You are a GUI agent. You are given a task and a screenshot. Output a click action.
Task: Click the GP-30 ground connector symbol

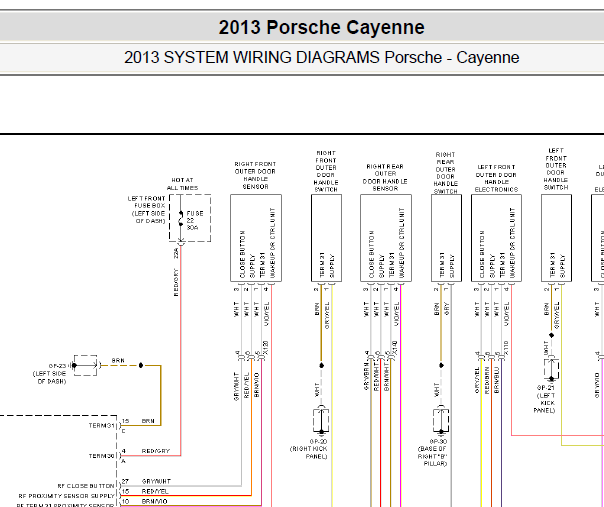[x=441, y=420]
